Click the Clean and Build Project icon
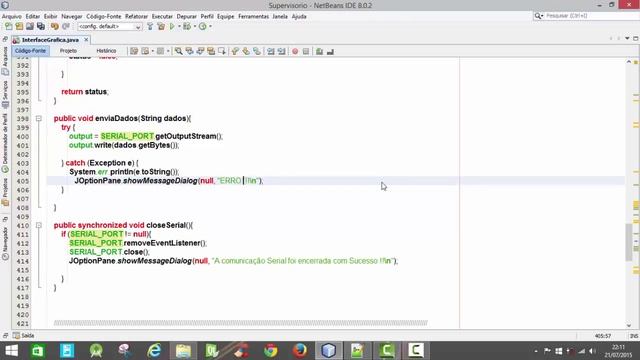The width and height of the screenshot is (640, 360). [x=161, y=27]
